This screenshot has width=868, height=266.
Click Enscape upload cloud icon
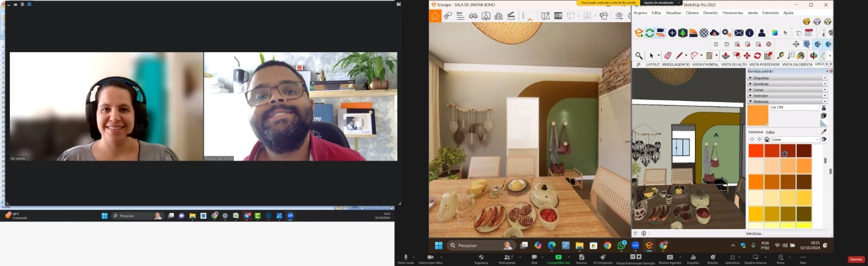click(714, 33)
